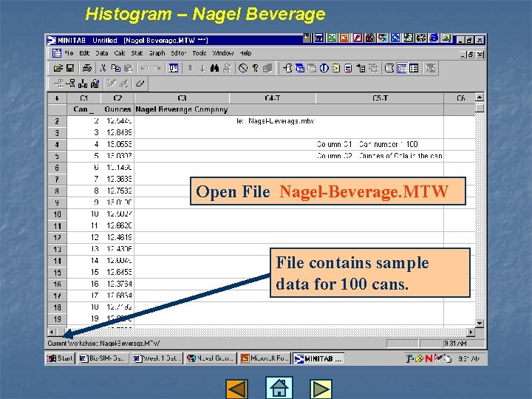Show History icon in the toolbar
This screenshot has width=532, height=399.
point(336,68)
